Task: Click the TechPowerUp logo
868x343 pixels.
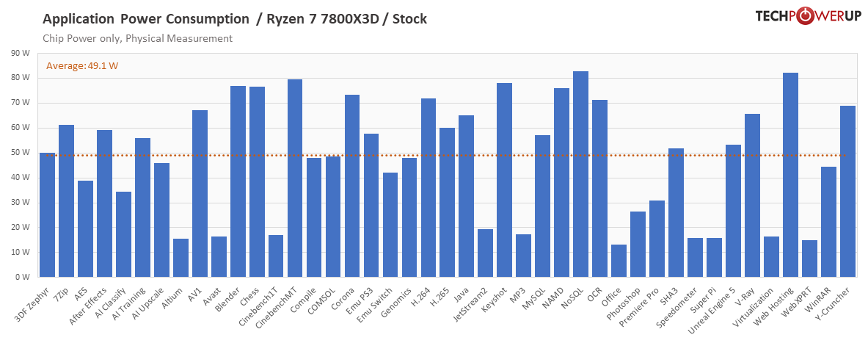Action: (x=809, y=17)
